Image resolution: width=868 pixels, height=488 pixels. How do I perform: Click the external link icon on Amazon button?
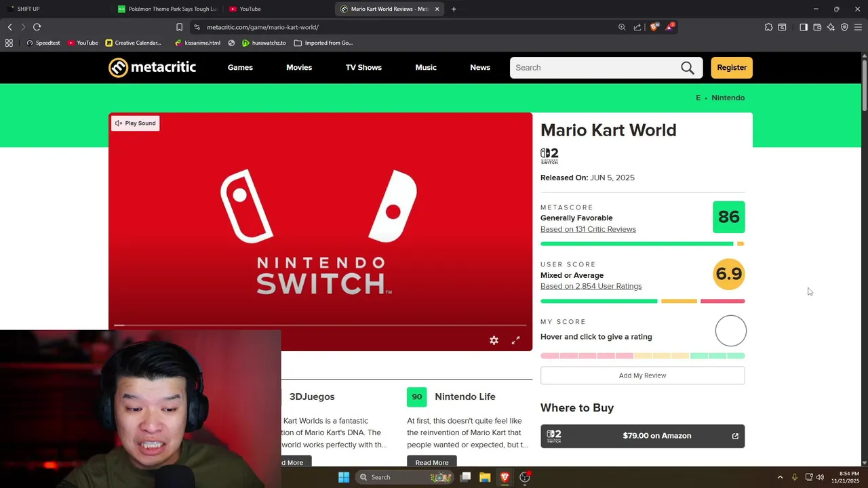click(x=735, y=436)
